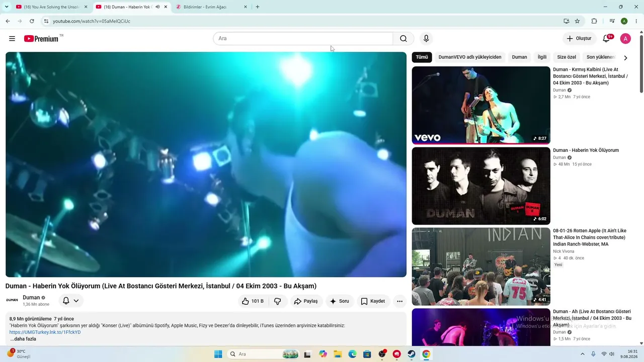Expand description with "...daha fazla"
The height and width of the screenshot is (362, 644).
coord(23,339)
